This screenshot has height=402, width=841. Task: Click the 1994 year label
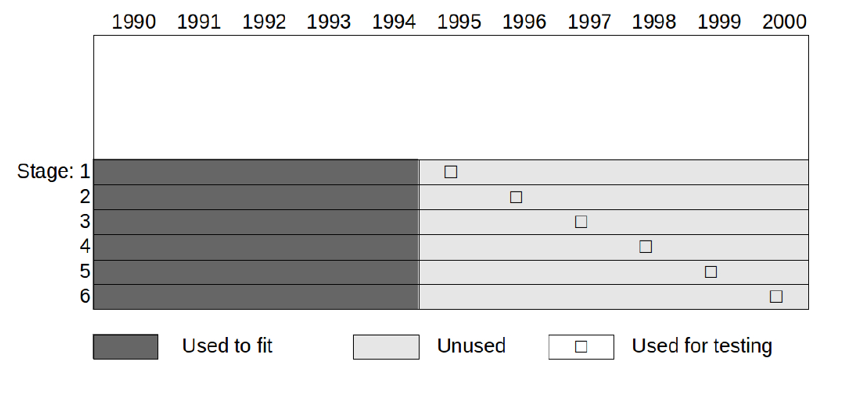(394, 22)
